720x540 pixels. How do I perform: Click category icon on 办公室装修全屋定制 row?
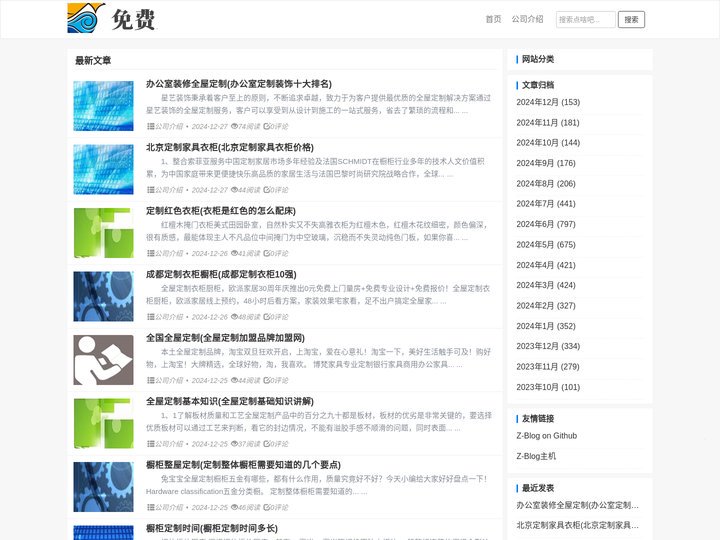click(x=150, y=126)
